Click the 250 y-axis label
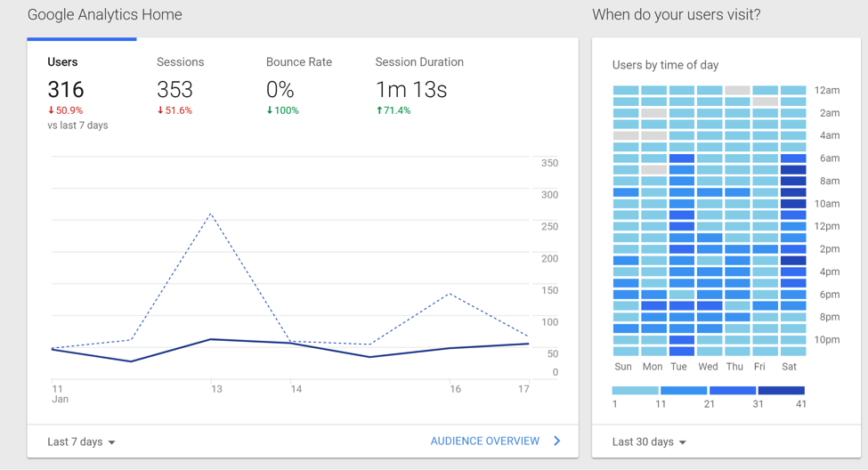 point(549,226)
